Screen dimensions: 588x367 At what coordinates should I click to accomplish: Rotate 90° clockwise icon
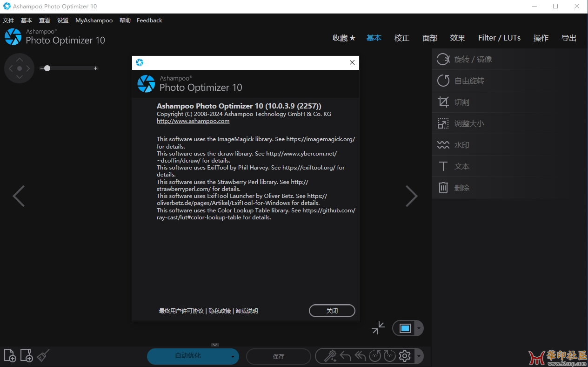pos(390,356)
